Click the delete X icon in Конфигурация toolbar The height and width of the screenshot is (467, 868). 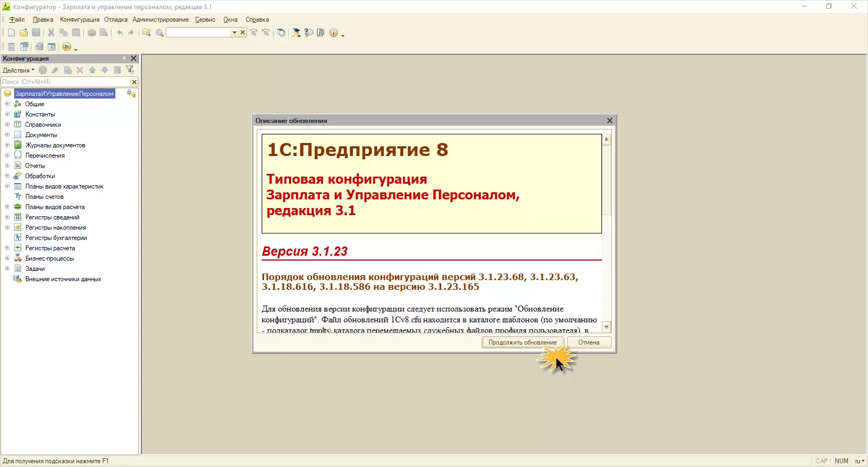[x=80, y=70]
